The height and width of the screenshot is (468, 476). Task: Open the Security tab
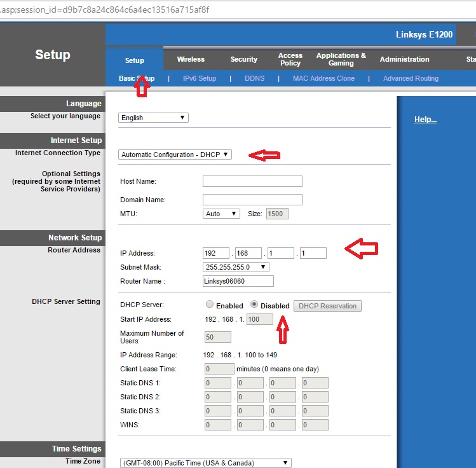[x=244, y=59]
